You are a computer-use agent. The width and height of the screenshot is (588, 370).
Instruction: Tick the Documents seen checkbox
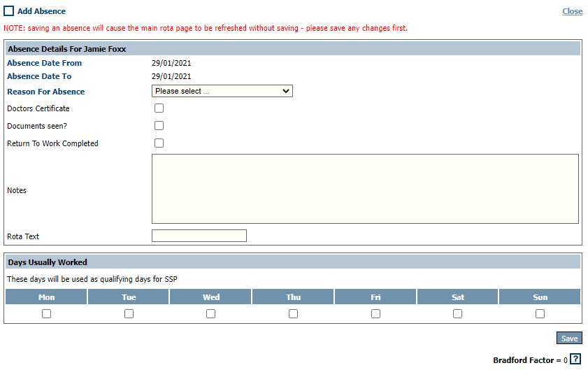[159, 125]
